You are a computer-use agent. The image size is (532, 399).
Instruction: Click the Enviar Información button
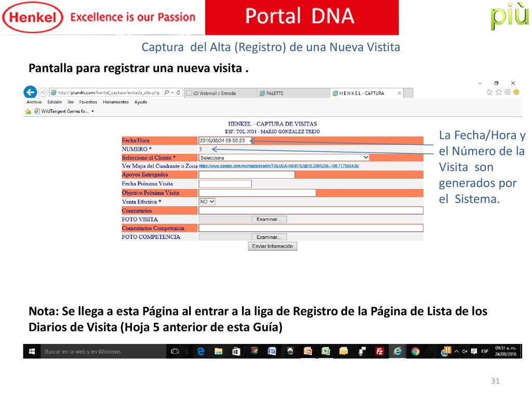272,246
